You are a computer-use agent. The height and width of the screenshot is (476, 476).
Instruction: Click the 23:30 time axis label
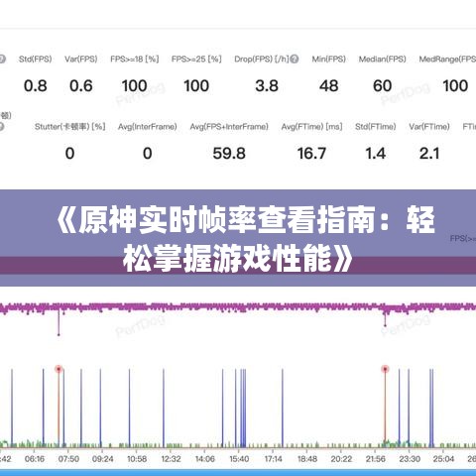410,459
